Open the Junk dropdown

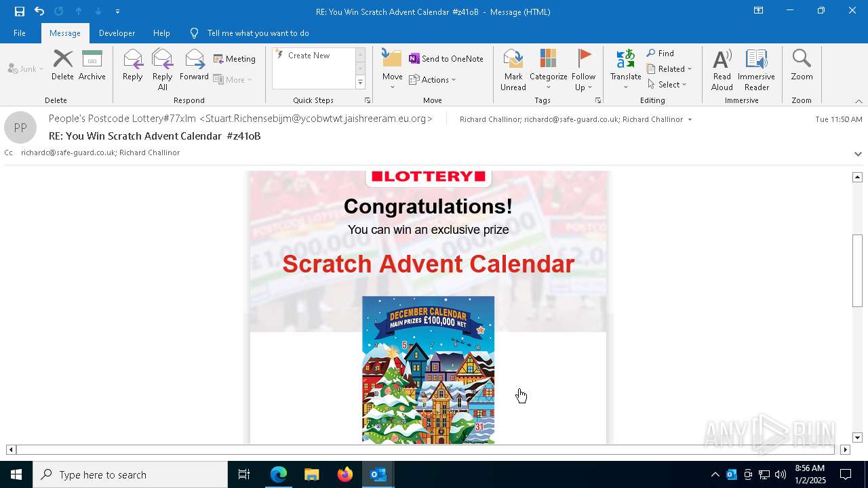[26, 68]
